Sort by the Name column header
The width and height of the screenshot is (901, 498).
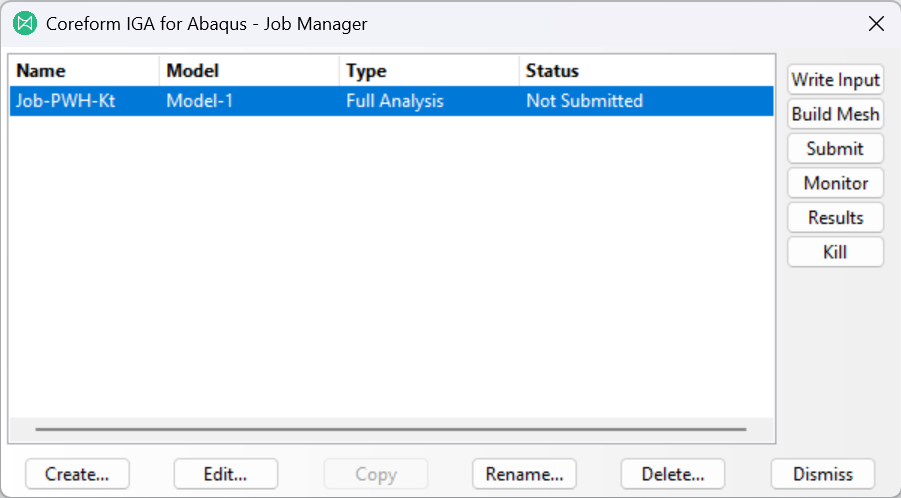click(x=84, y=71)
